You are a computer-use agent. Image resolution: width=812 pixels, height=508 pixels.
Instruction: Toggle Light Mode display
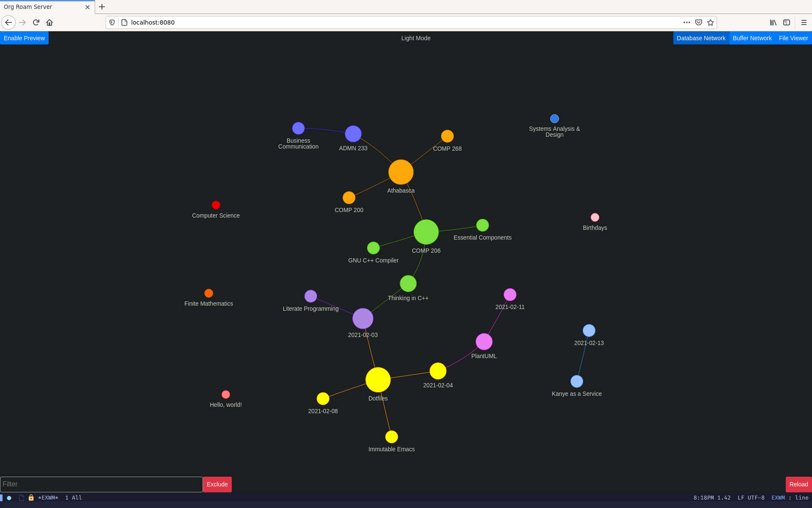[415, 38]
